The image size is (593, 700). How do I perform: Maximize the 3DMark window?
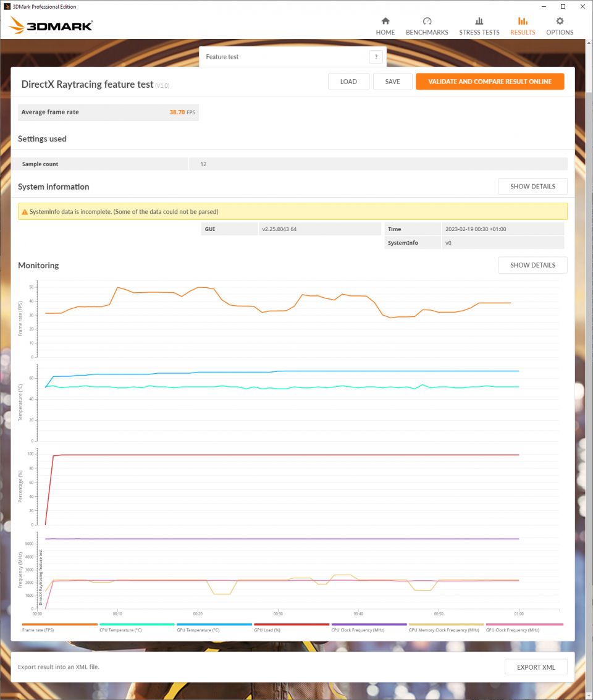(x=563, y=6)
